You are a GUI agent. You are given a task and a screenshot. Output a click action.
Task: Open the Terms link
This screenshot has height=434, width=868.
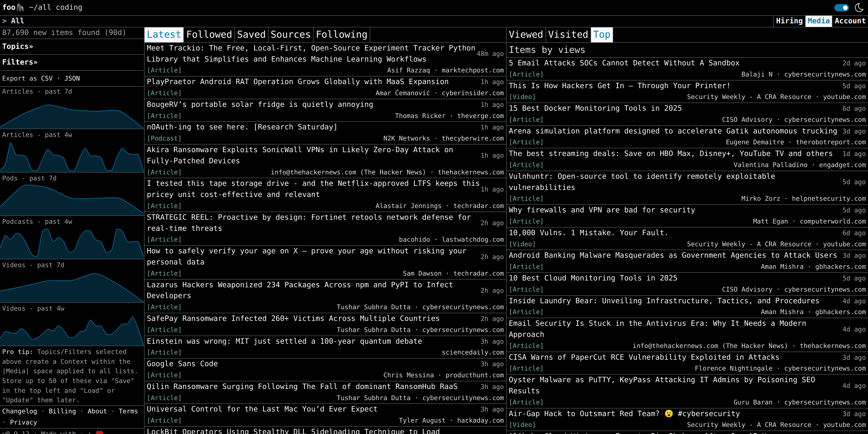[x=128, y=411]
